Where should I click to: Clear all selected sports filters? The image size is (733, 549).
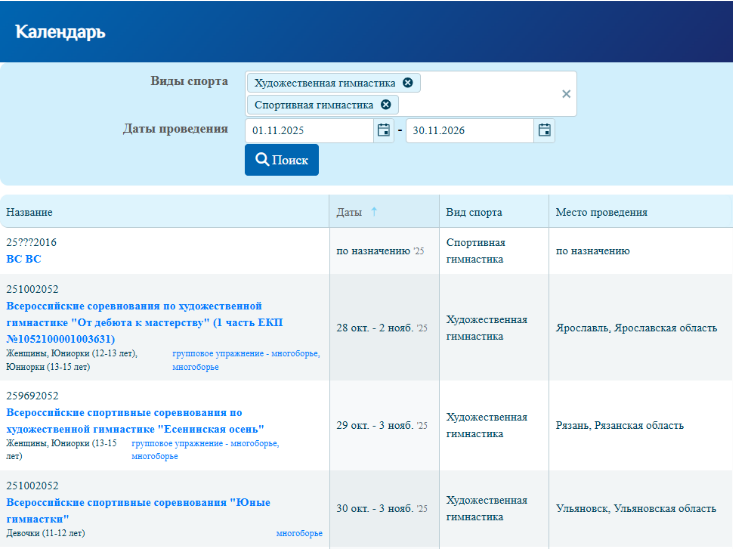(x=566, y=94)
